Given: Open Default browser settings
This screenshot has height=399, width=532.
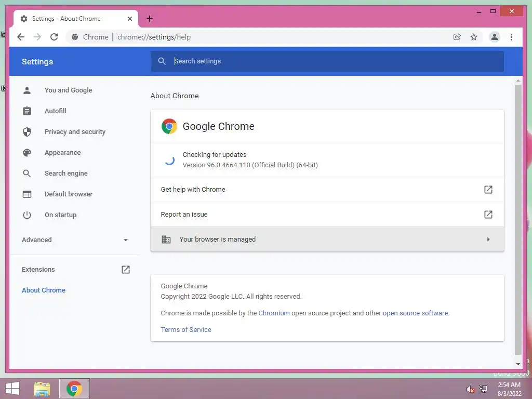Looking at the screenshot, I should [69, 194].
